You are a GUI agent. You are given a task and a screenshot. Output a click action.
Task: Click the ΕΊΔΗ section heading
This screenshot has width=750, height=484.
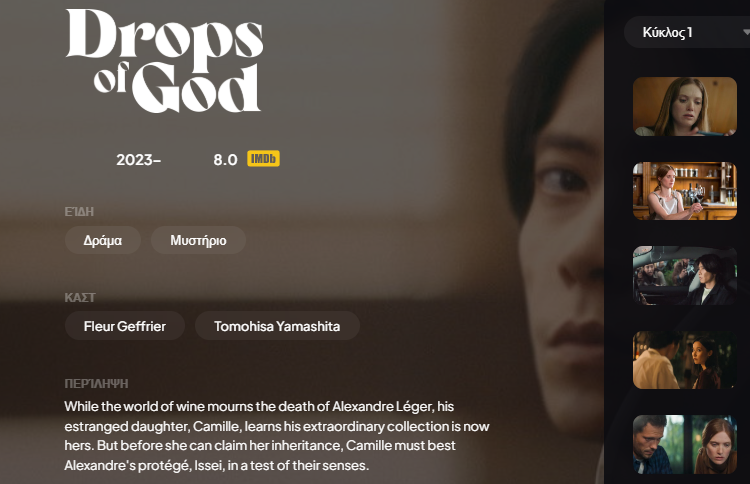[79, 211]
